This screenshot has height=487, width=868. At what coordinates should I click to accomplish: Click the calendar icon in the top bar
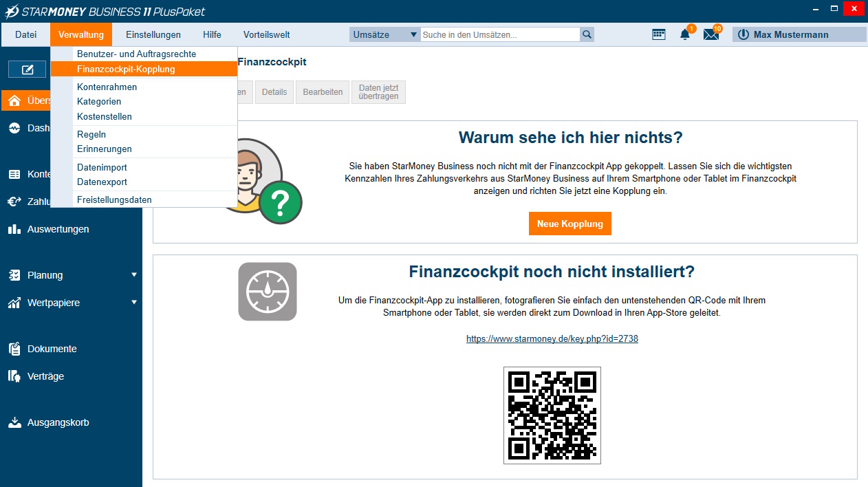pyautogui.click(x=658, y=34)
